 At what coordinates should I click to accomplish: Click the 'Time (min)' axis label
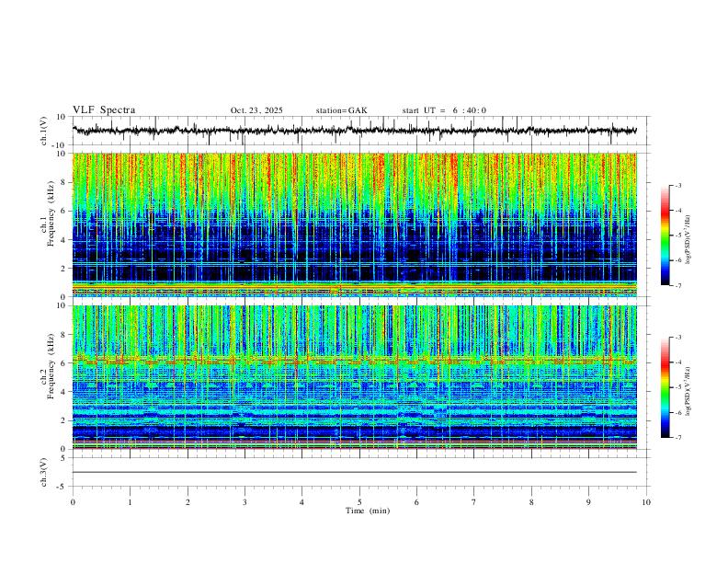[368, 511]
